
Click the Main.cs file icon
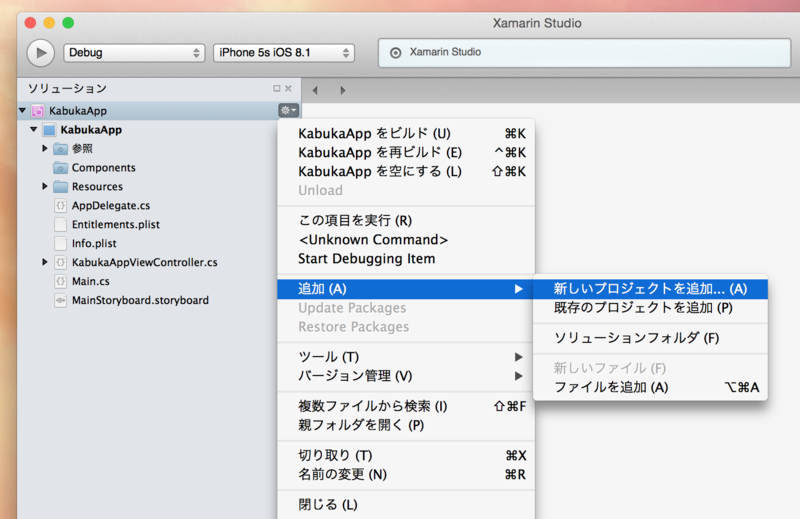pos(60,281)
